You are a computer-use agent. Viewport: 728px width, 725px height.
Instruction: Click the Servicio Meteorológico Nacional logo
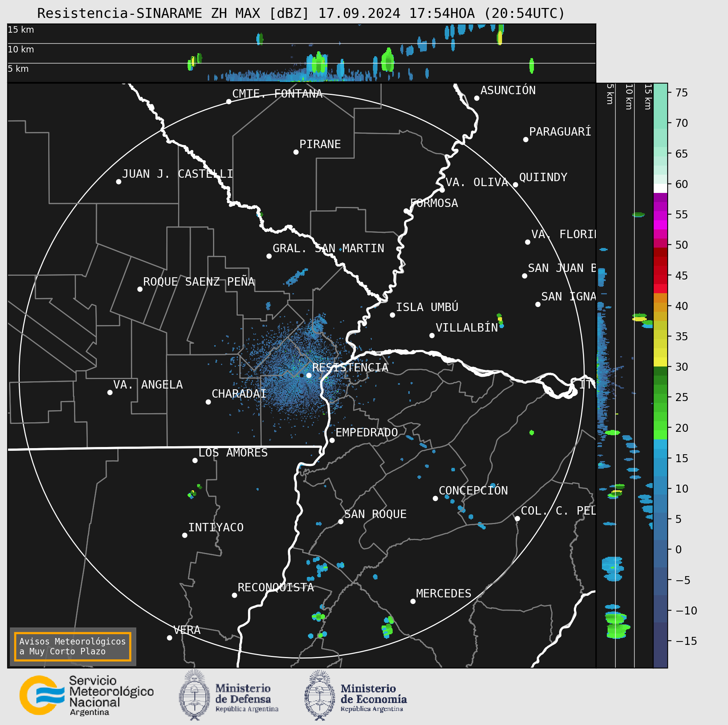[87, 695]
